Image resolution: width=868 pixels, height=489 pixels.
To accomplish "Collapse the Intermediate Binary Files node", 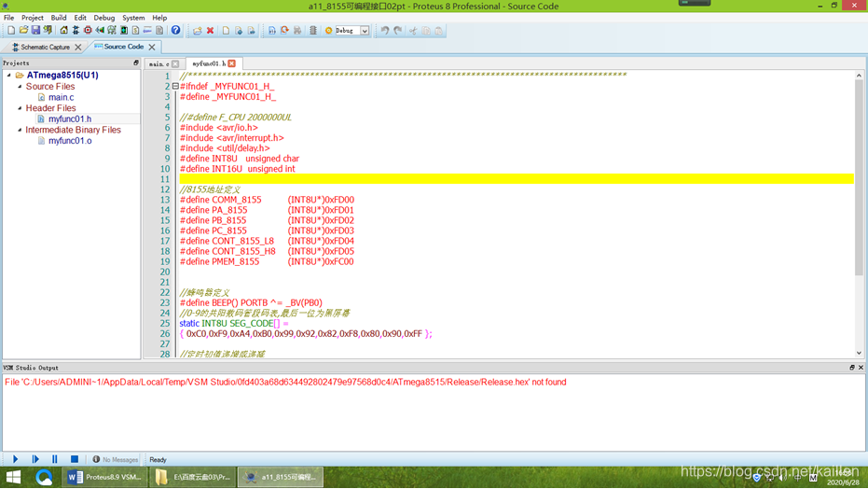I will pyautogui.click(x=20, y=130).
